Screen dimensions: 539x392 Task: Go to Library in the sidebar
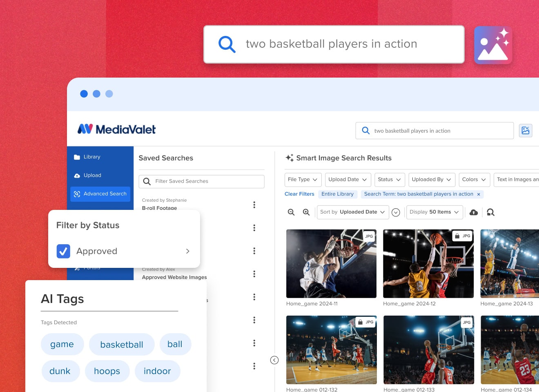pos(92,157)
